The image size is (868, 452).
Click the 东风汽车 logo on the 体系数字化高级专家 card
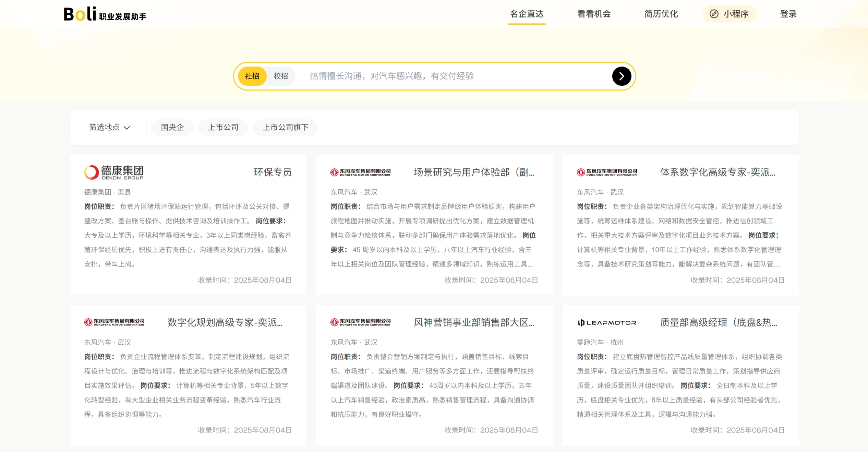pyautogui.click(x=607, y=172)
